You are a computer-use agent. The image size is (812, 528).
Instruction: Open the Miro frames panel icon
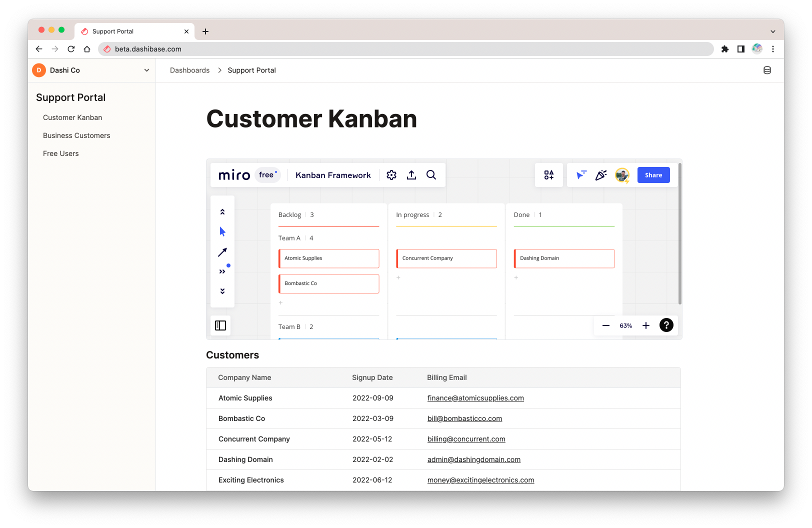[220, 325]
